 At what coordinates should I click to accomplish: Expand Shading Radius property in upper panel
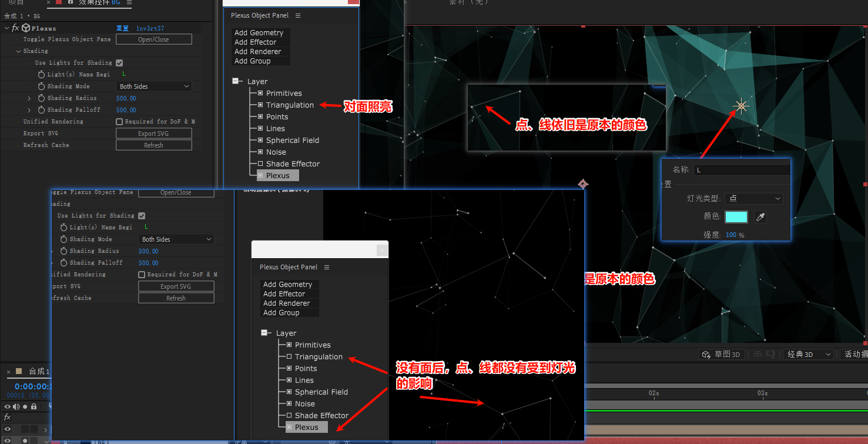[29, 98]
